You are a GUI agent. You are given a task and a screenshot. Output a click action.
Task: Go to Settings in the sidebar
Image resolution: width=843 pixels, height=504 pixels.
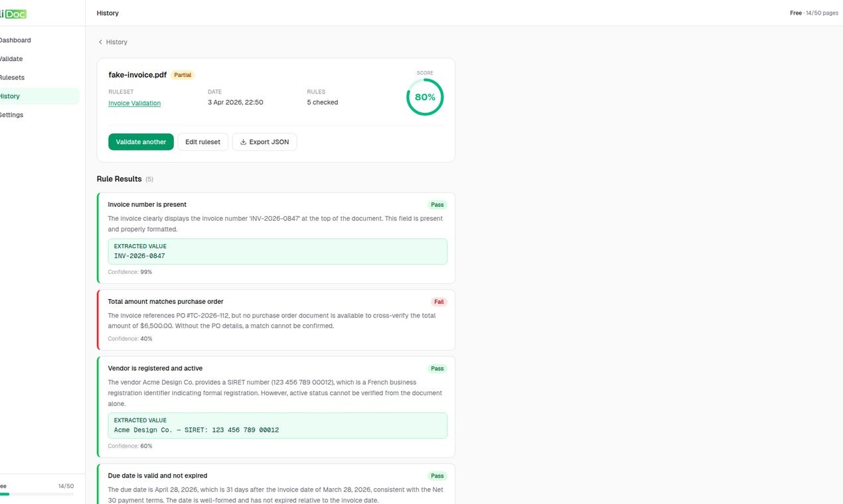tap(12, 114)
